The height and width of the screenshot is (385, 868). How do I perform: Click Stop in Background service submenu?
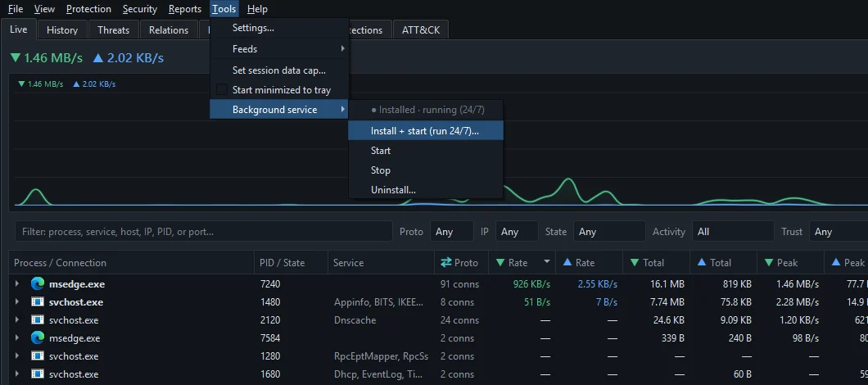425,170
